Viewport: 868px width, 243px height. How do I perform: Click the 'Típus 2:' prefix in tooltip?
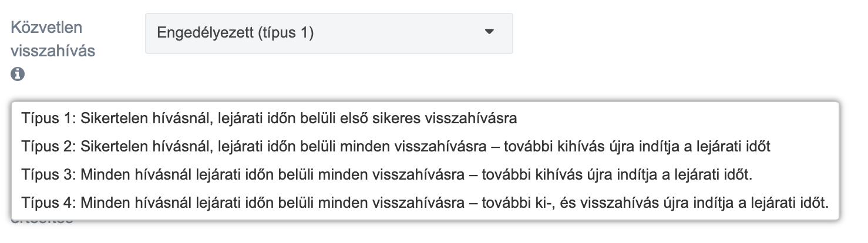click(x=48, y=147)
